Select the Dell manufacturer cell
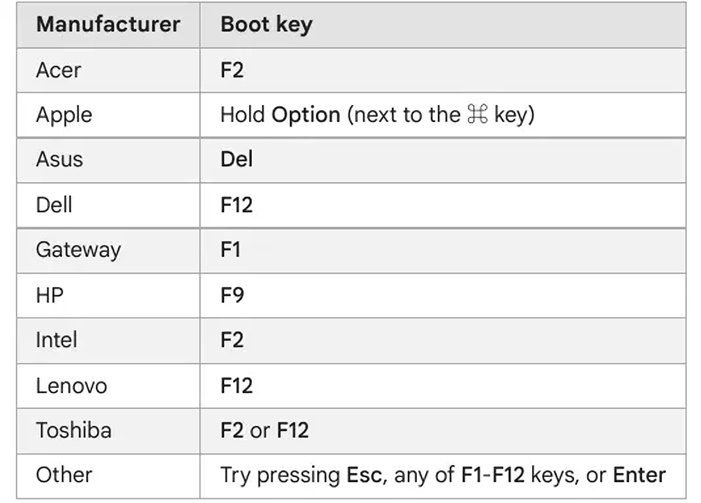Viewport: 701px width, 503px height. point(108,205)
